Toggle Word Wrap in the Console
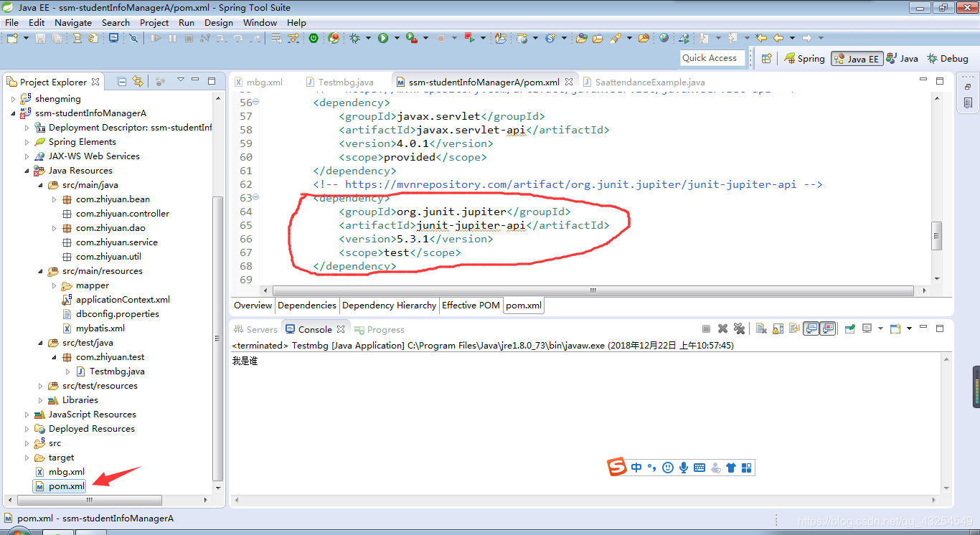Screen dimensions: 980x535 [x=794, y=328]
